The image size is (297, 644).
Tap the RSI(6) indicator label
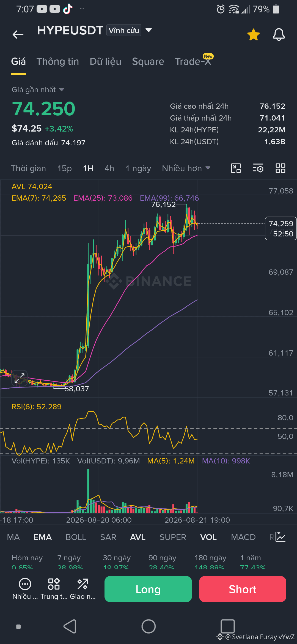coord(37,407)
